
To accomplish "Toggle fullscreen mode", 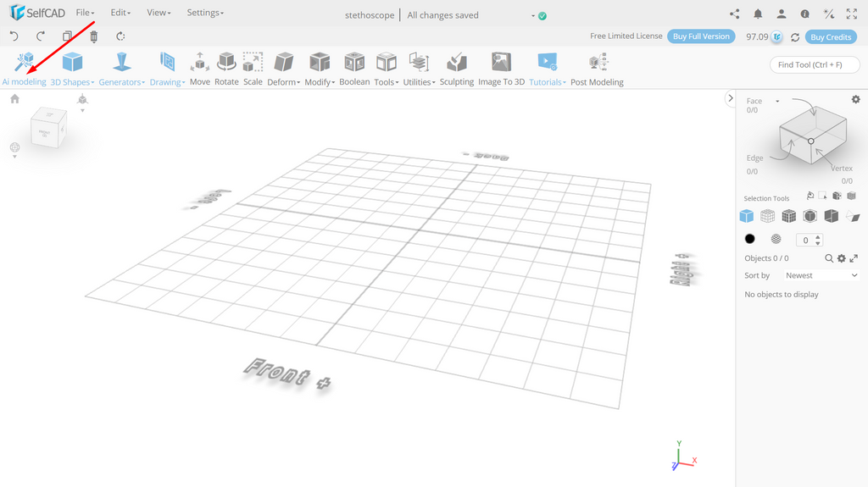I will coord(852,14).
